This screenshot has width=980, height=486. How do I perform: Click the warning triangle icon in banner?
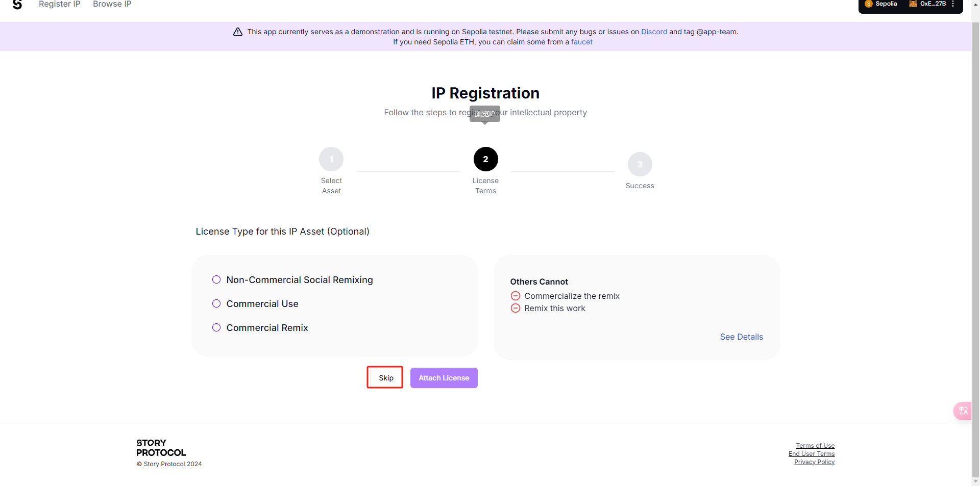click(238, 32)
